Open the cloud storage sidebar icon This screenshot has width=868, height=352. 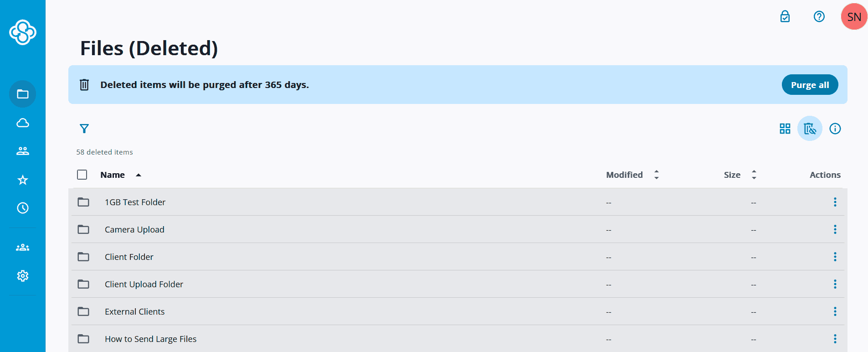click(x=23, y=123)
